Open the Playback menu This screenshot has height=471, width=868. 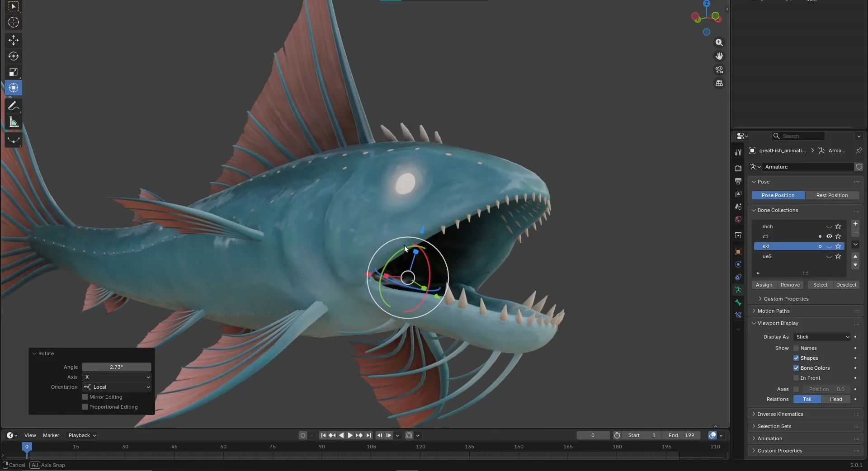coord(82,435)
